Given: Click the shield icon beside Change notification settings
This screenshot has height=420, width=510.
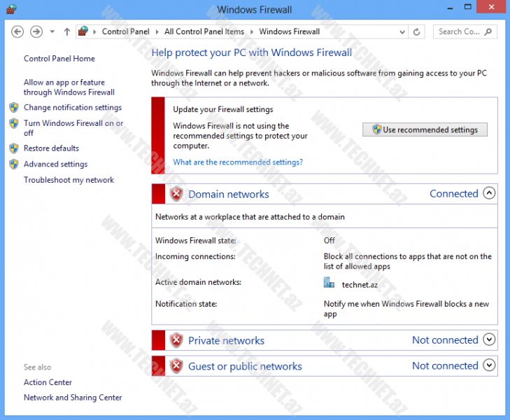Looking at the screenshot, I should pos(14,107).
